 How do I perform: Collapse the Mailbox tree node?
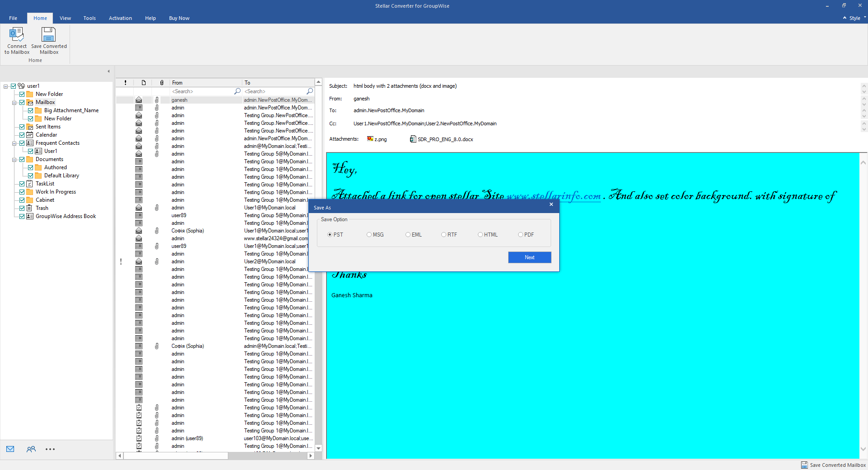(14, 103)
